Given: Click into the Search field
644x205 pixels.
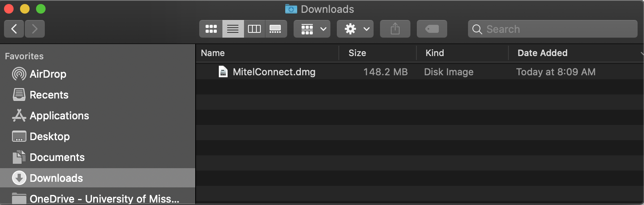Looking at the screenshot, I should [x=556, y=29].
